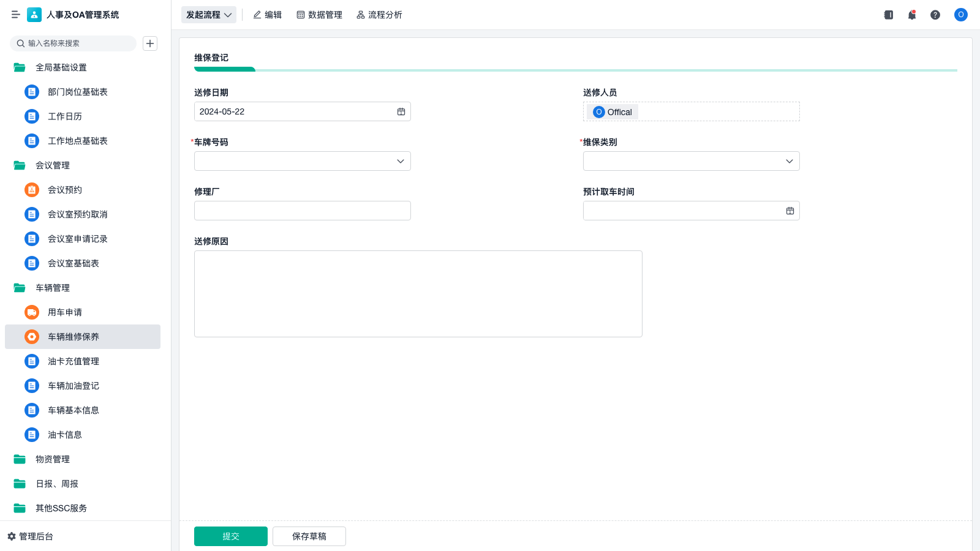Image resolution: width=980 pixels, height=551 pixels.
Task: Open 流程分析 in top menu
Action: pyautogui.click(x=379, y=15)
